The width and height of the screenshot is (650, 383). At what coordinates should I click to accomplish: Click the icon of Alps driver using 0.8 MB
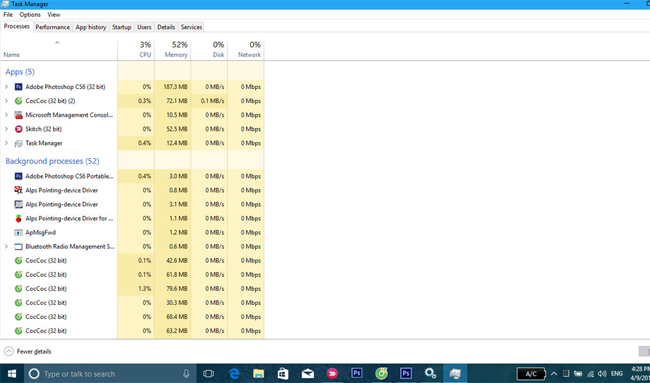coord(18,190)
